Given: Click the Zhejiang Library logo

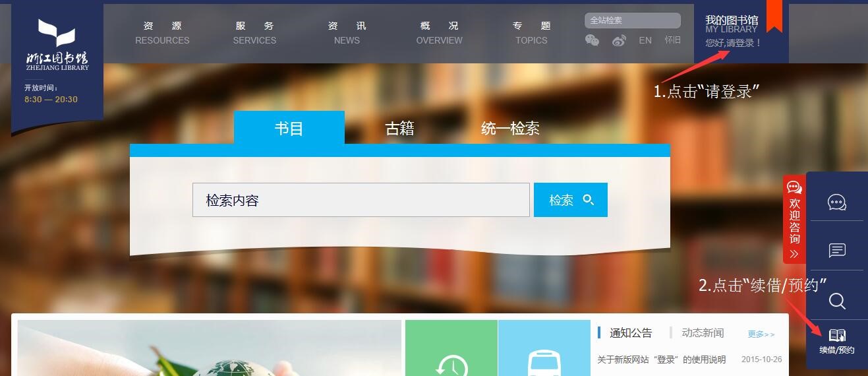Looking at the screenshot, I should click(57, 45).
